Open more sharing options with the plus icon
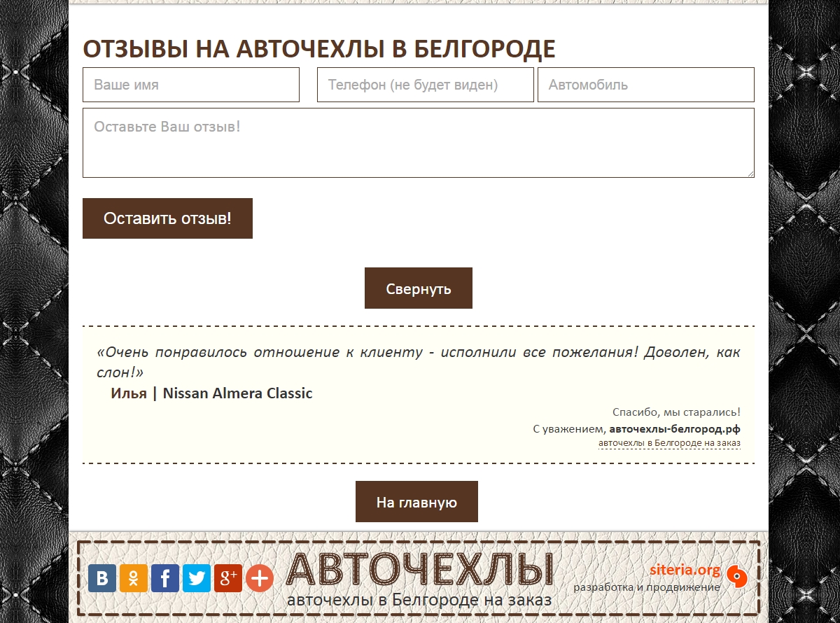 (x=260, y=578)
